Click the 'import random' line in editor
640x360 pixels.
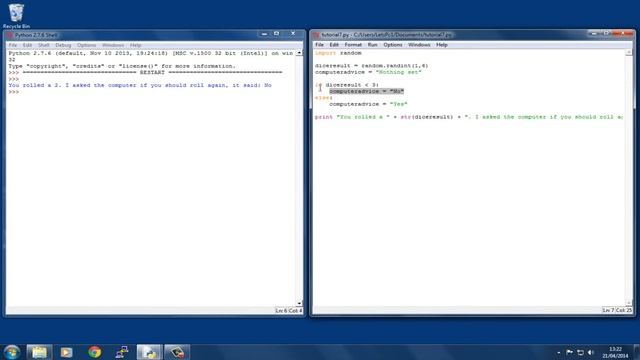click(x=338, y=53)
